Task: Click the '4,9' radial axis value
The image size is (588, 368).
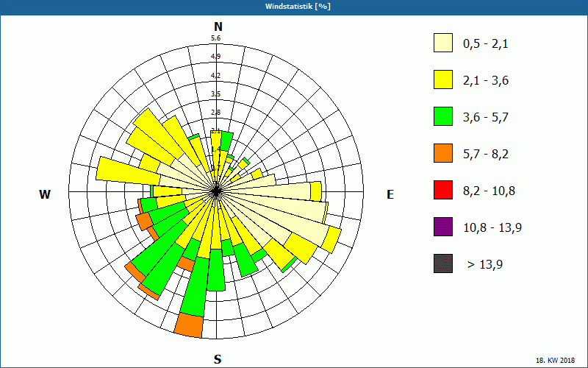Action: [215, 57]
